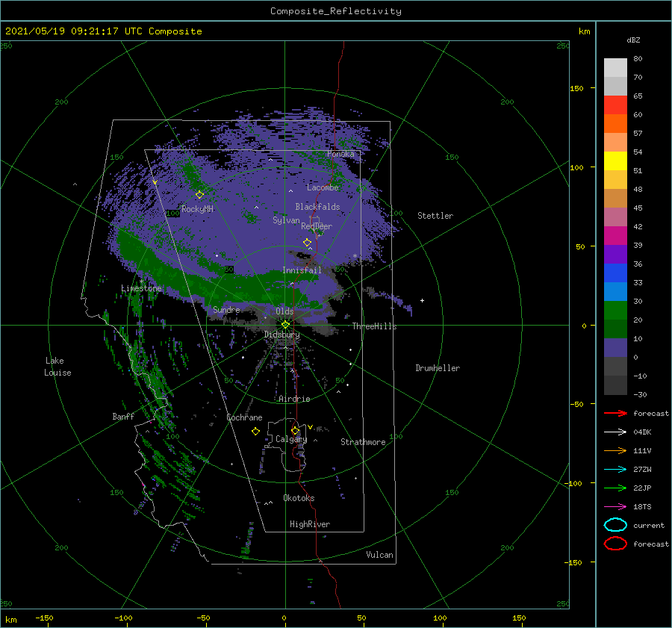Click the ThreeHills label
Image resolution: width=672 pixels, height=628 pixels.
pyautogui.click(x=374, y=326)
